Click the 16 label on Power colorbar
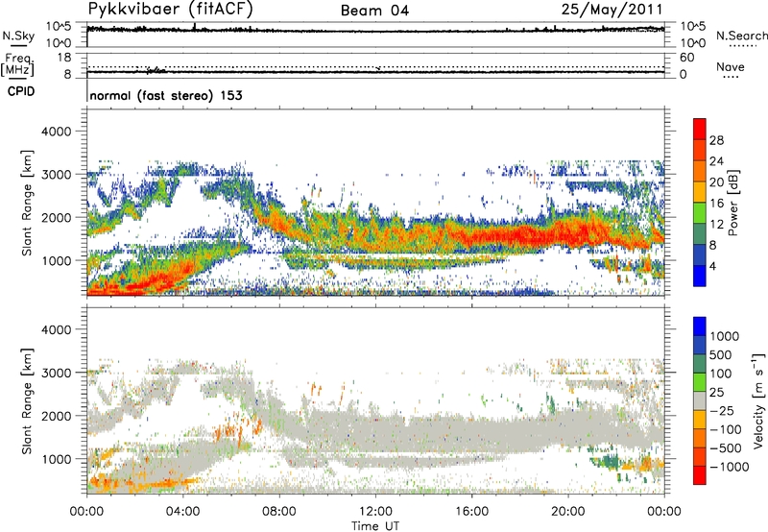 click(x=716, y=203)
